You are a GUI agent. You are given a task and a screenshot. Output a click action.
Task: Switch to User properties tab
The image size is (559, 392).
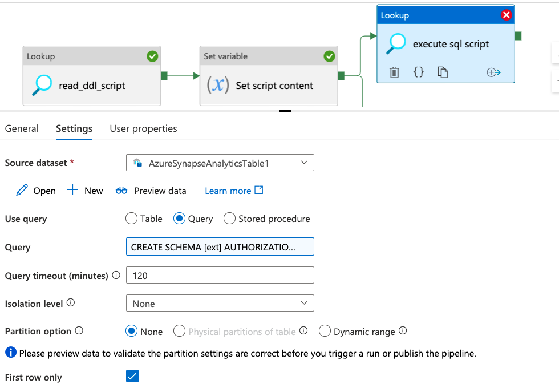tap(143, 128)
